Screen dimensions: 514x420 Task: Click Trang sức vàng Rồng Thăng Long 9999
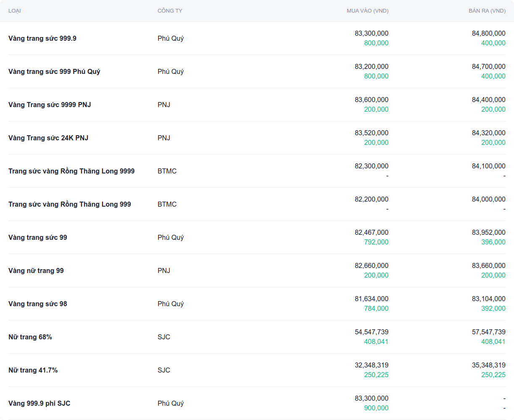click(71, 171)
